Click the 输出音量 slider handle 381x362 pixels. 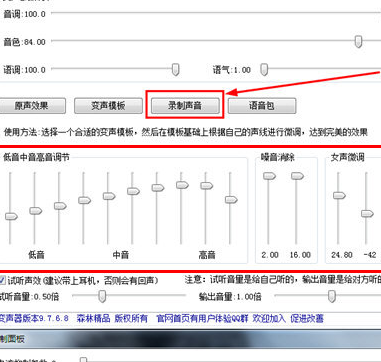click(x=331, y=296)
